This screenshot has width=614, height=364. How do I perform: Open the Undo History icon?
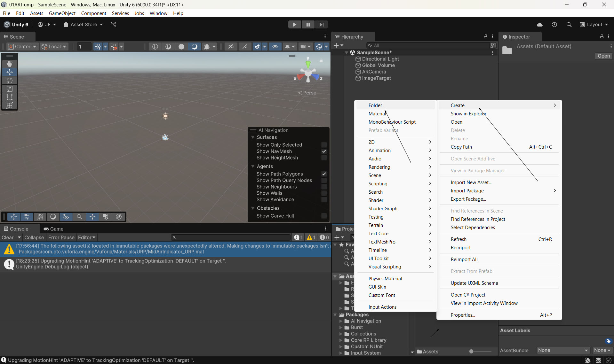point(554,25)
